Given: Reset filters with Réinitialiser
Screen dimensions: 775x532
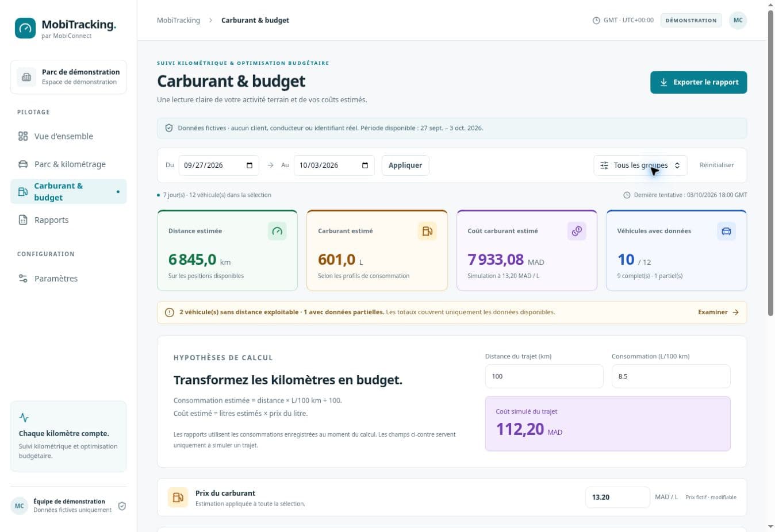Looking at the screenshot, I should pos(716,165).
